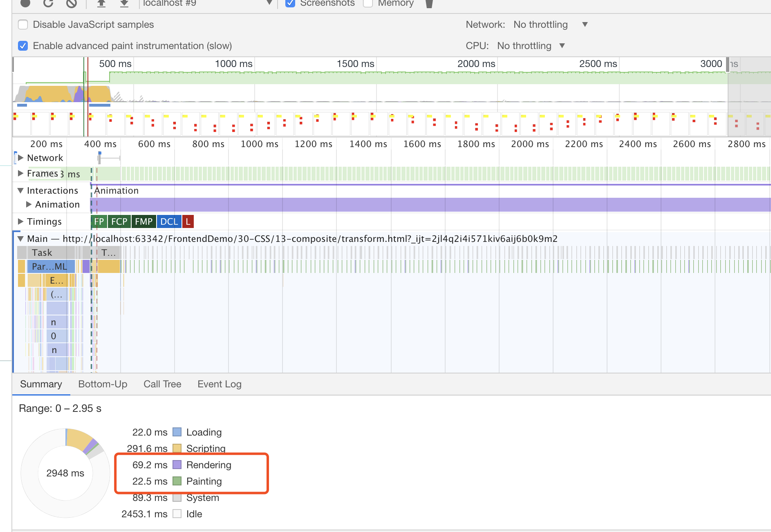
Task: Click the FCP timing marker
Action: (119, 221)
